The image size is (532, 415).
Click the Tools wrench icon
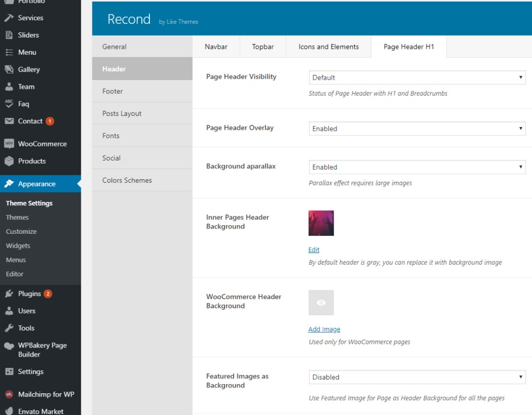tap(9, 328)
